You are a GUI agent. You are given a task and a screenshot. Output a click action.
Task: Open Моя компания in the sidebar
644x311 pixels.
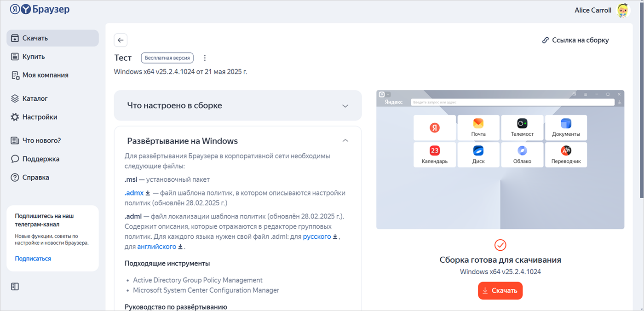tap(45, 75)
